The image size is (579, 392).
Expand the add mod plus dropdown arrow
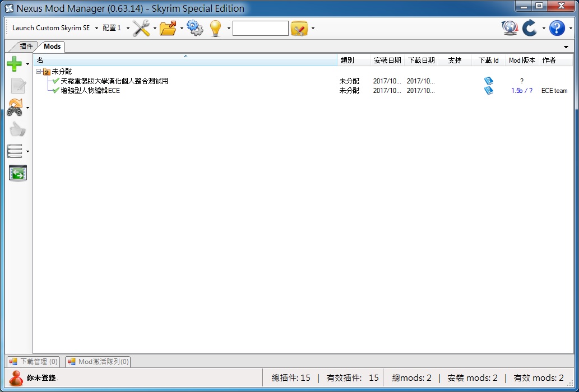pyautogui.click(x=27, y=64)
